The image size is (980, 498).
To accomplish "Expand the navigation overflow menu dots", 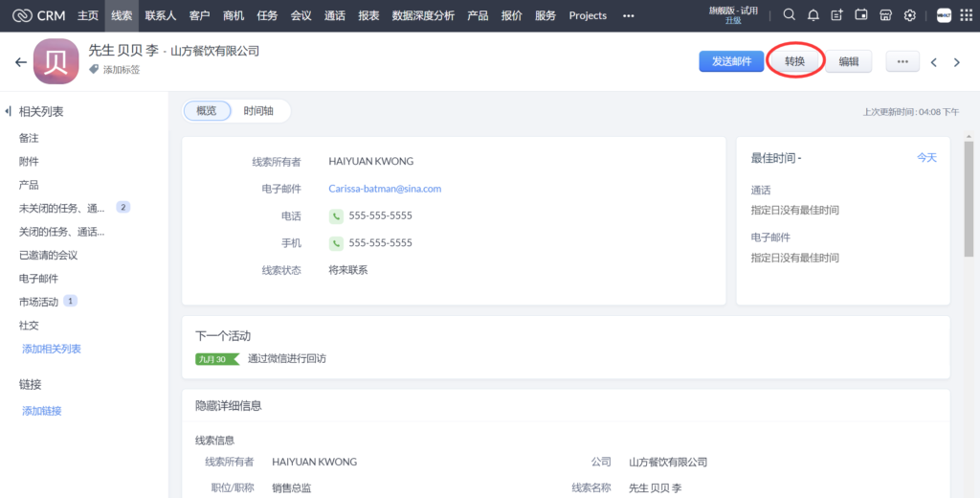I will pyautogui.click(x=628, y=15).
